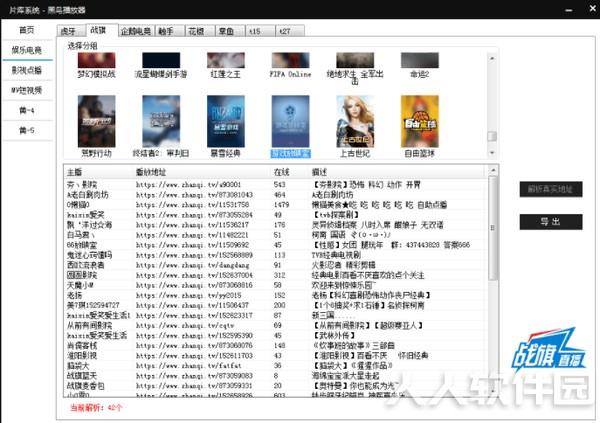Switch to the 虎牙 platform tab
This screenshot has width=600, height=423.
(72, 31)
